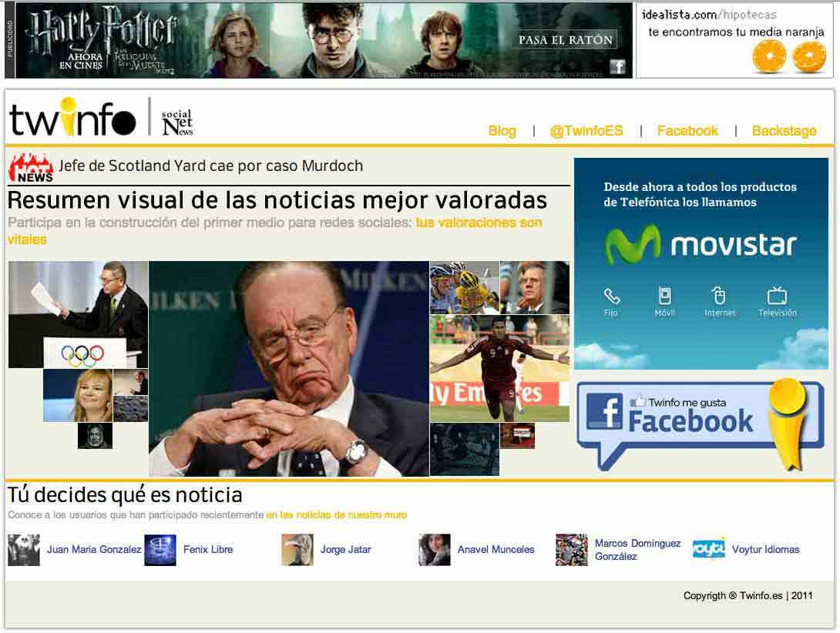
Task: Click the Movistar Internet mouse icon
Action: [719, 295]
